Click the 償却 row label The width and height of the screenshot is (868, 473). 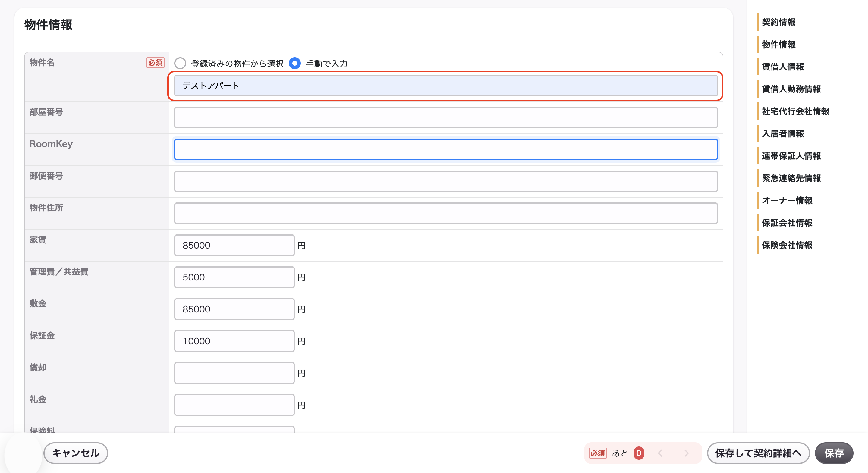tap(38, 367)
